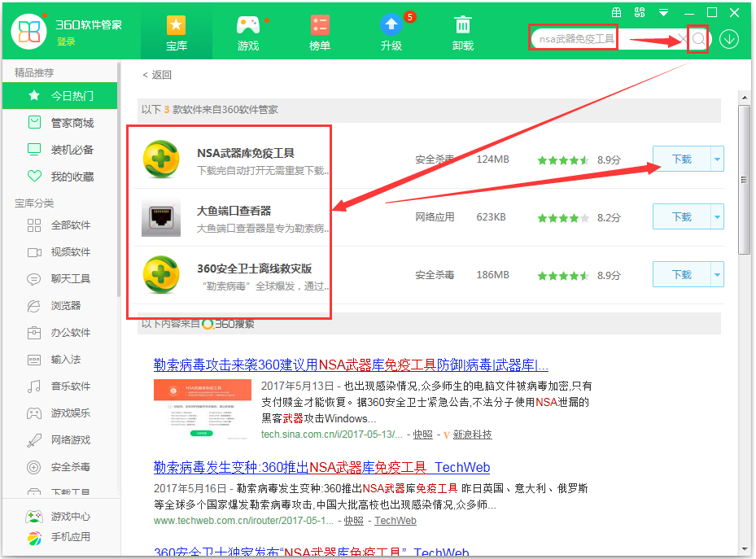Screen dimensions: 756x559
Task: Click 安全杀毒 tag of NSA武器库免疫工具
Action: pyautogui.click(x=435, y=159)
